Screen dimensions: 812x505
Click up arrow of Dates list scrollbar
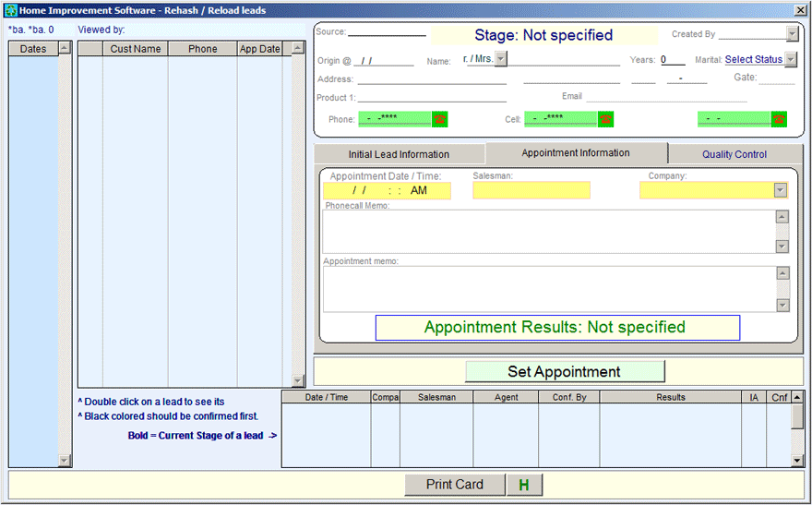[65, 48]
